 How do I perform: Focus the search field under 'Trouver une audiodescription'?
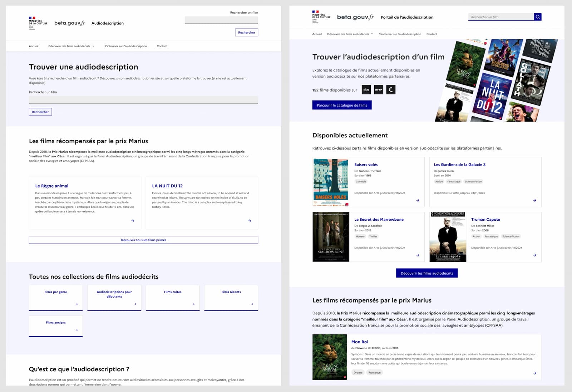point(143,100)
